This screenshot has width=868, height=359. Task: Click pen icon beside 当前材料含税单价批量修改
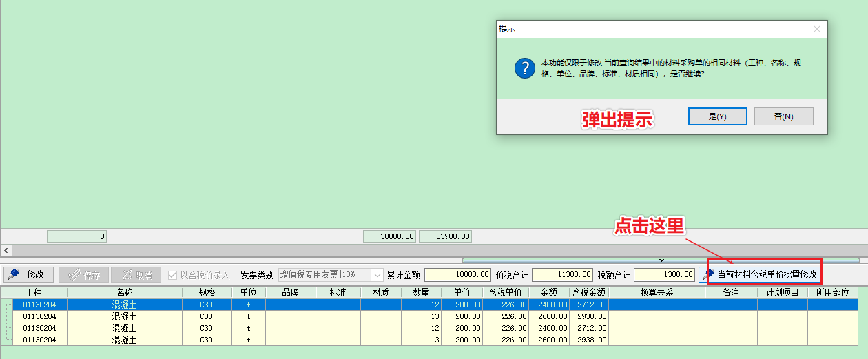point(707,274)
